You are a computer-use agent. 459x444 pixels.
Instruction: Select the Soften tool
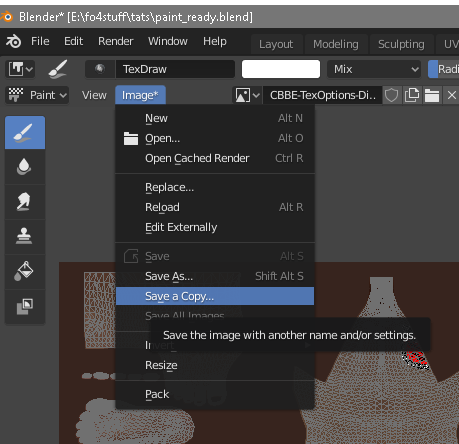tap(25, 167)
